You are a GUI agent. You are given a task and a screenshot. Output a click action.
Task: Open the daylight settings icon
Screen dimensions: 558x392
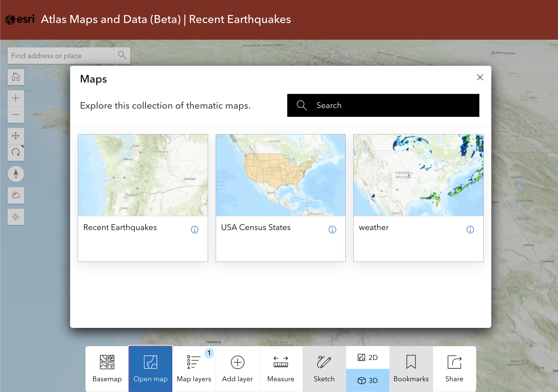16,217
